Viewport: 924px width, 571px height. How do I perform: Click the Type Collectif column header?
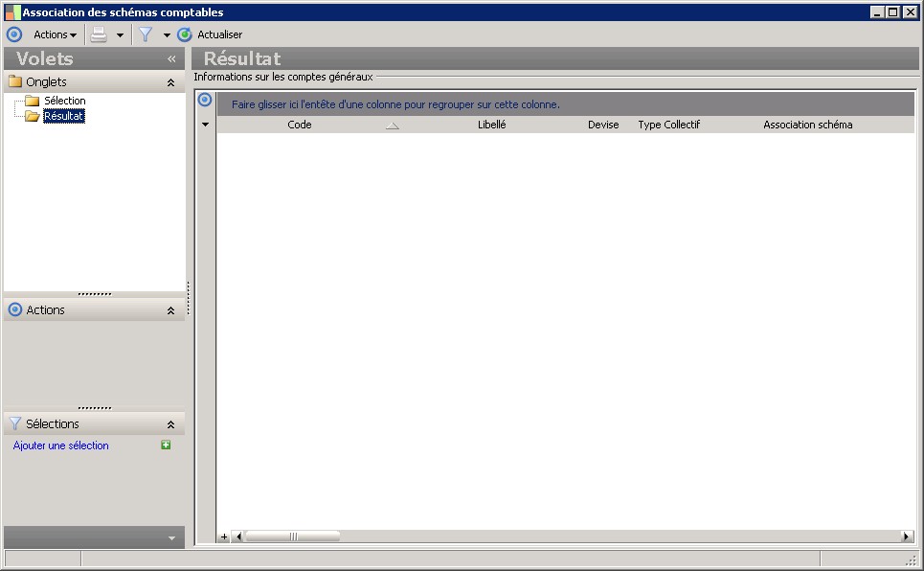(x=669, y=125)
